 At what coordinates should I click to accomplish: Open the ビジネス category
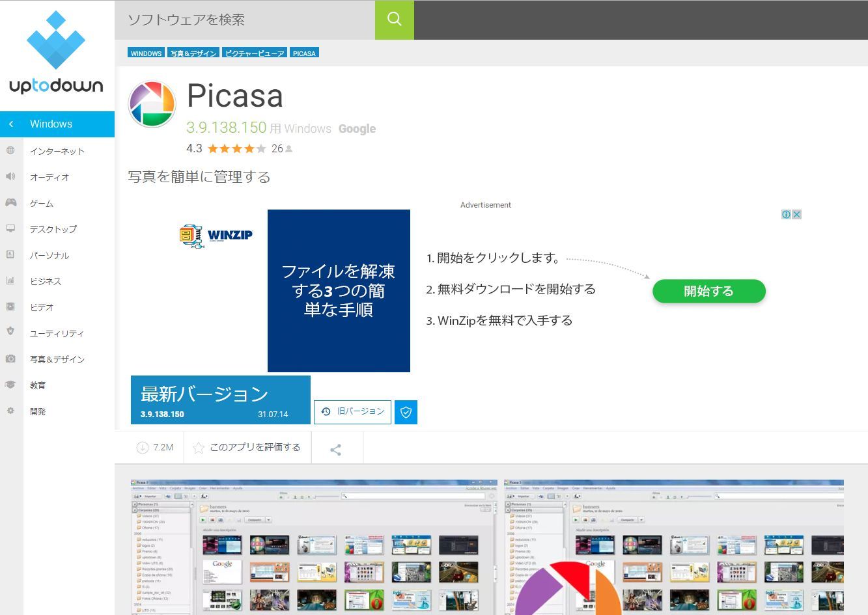[x=46, y=281]
